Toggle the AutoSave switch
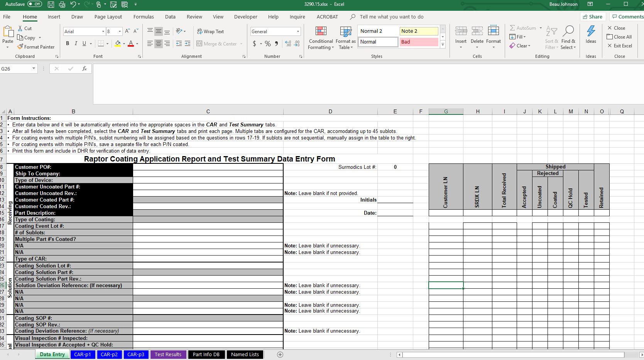644x360 pixels. point(35,4)
